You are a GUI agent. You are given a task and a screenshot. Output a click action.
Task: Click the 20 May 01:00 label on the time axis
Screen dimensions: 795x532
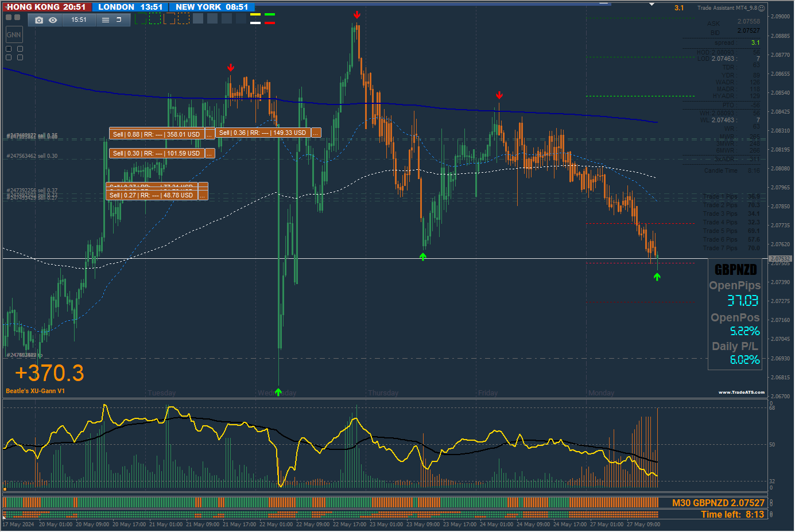coord(55,524)
